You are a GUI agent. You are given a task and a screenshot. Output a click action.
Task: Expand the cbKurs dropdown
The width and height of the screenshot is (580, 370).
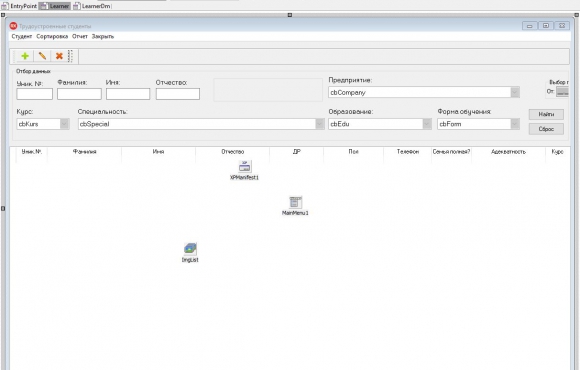click(x=64, y=124)
